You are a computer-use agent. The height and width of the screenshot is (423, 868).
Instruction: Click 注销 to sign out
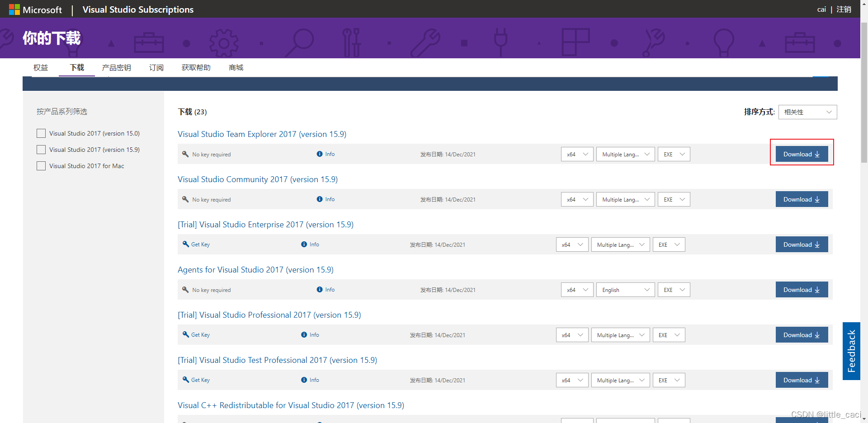click(x=844, y=9)
